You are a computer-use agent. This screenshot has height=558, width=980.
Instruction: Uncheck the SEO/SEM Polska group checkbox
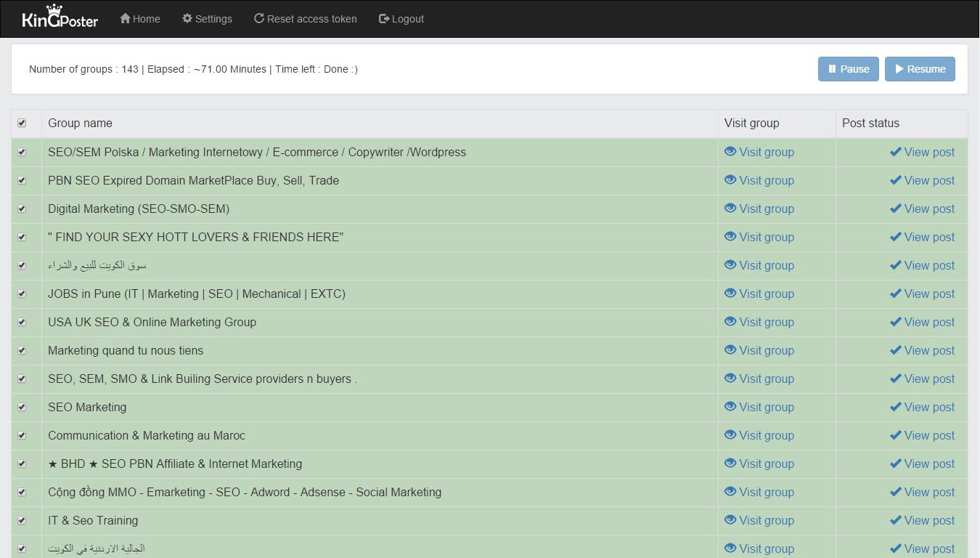22,153
